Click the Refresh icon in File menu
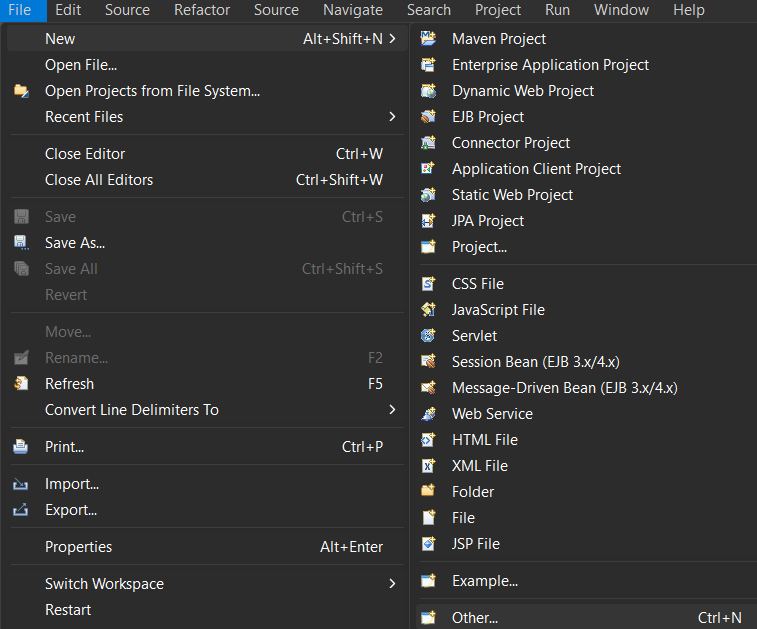 [x=21, y=384]
